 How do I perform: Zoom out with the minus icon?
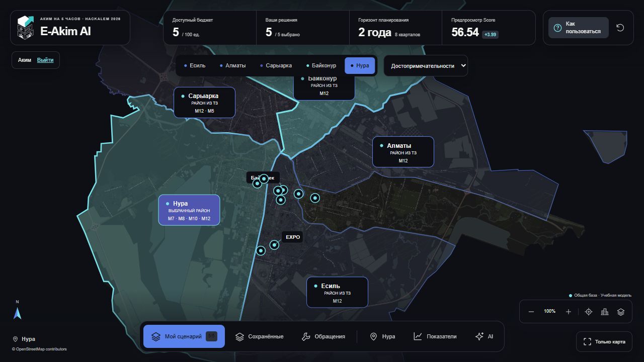point(531,312)
